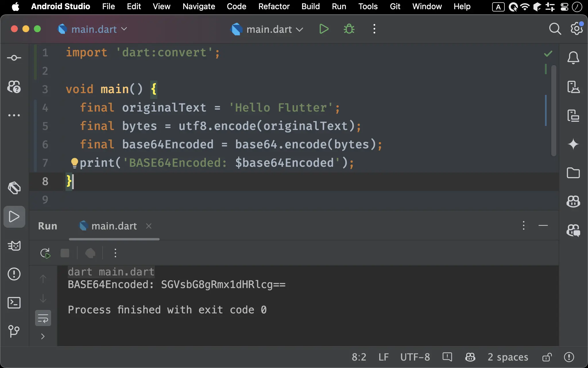Open the Run panel options vertical dots

click(x=524, y=226)
